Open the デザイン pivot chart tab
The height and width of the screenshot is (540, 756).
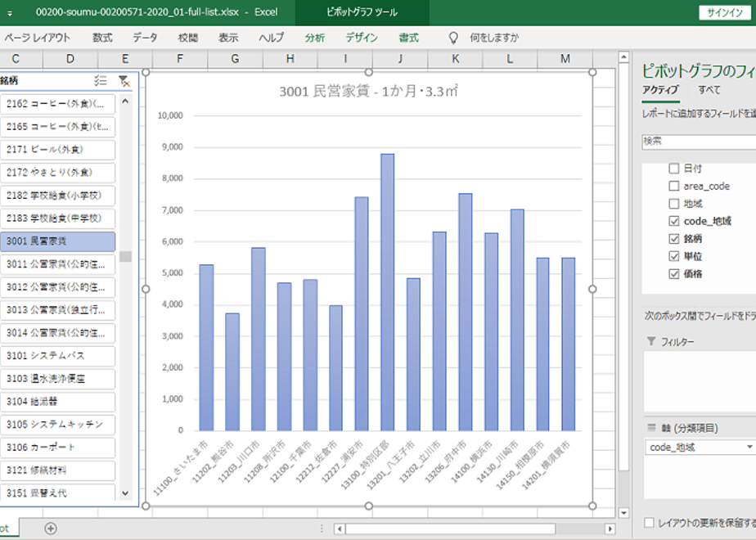point(362,38)
